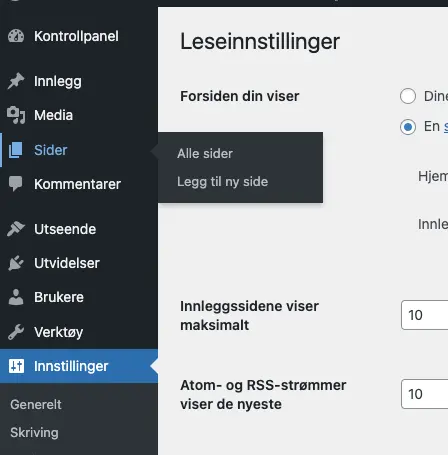Click the Innleggssidene viser maksimalt number field
Screen dimensions: 448x455
425,315
